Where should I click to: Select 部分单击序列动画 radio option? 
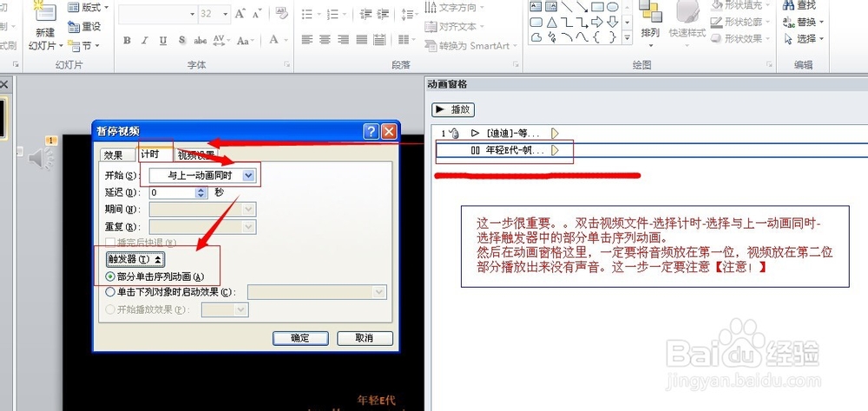click(x=155, y=277)
